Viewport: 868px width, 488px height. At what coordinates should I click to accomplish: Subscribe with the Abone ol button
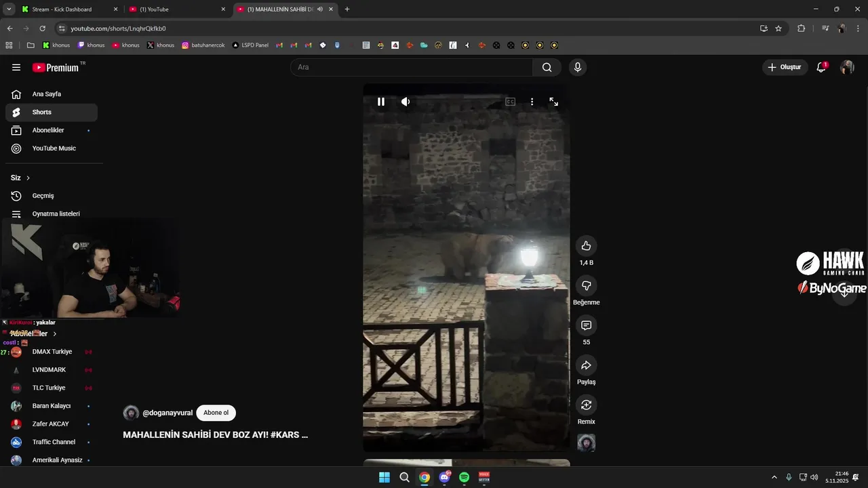click(216, 413)
